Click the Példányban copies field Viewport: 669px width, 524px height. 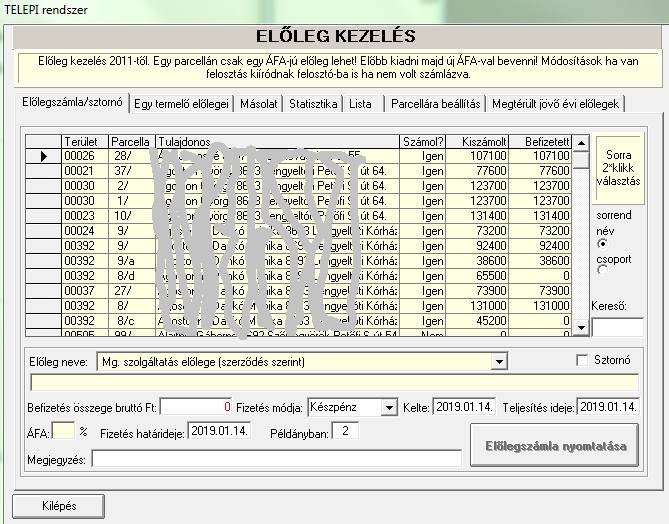pos(345,431)
